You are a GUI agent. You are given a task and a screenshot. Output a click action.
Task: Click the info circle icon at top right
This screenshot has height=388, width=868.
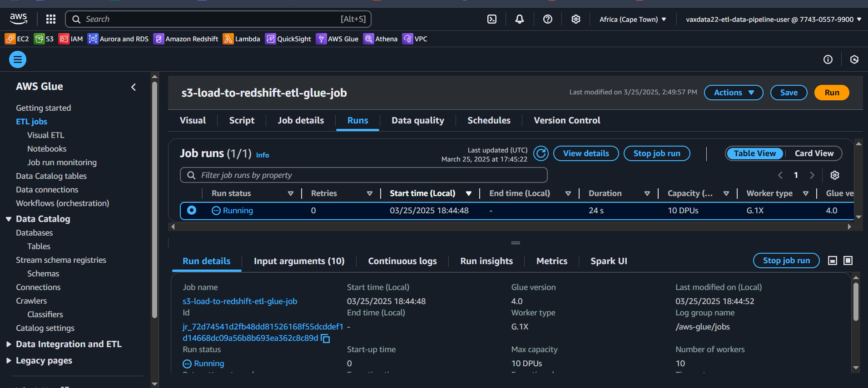(x=828, y=59)
